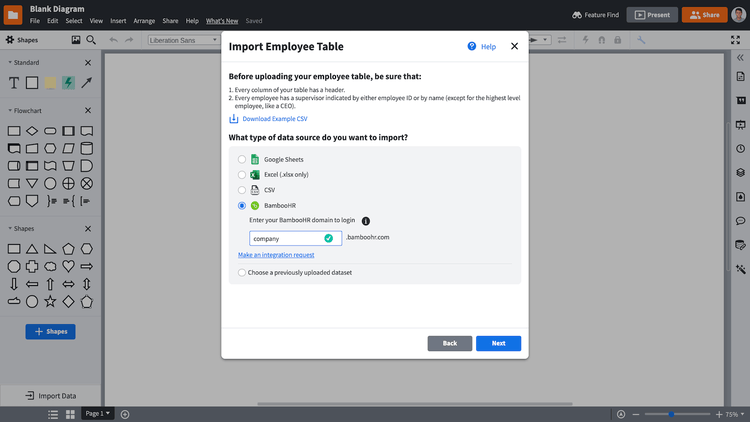The width and height of the screenshot is (750, 422).
Task: Click the add page plus icon
Action: (x=125, y=414)
